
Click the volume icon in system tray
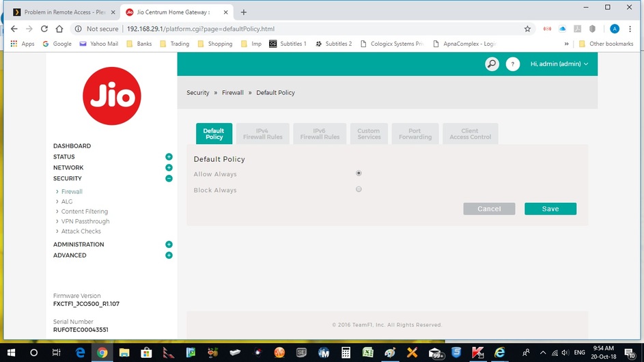point(565,352)
